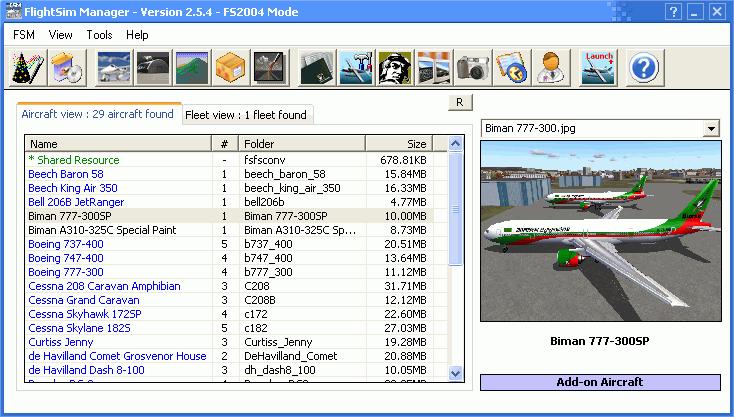Click the blue question mark help icon

(x=645, y=68)
